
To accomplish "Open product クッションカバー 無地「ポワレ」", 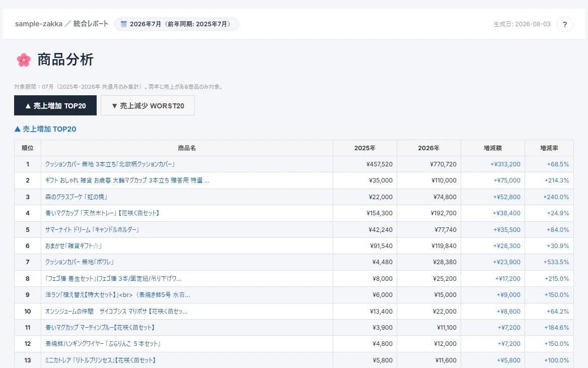I will [80, 262].
